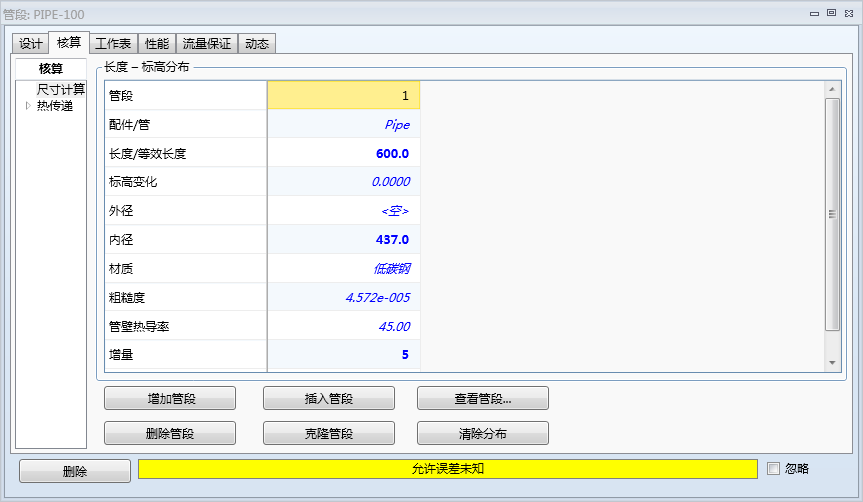Select the 配件/管 cell showing Pipe
The width and height of the screenshot is (863, 502).
(x=344, y=125)
